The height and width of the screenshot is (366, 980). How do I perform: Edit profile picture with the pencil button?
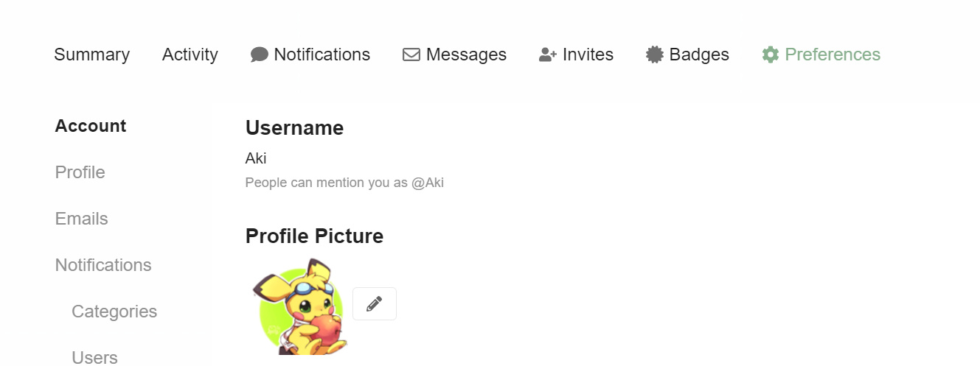click(x=375, y=303)
